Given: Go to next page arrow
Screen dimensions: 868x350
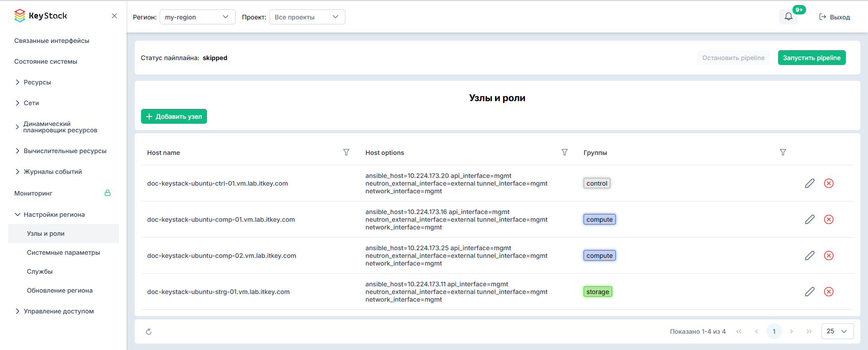Looking at the screenshot, I should [792, 331].
